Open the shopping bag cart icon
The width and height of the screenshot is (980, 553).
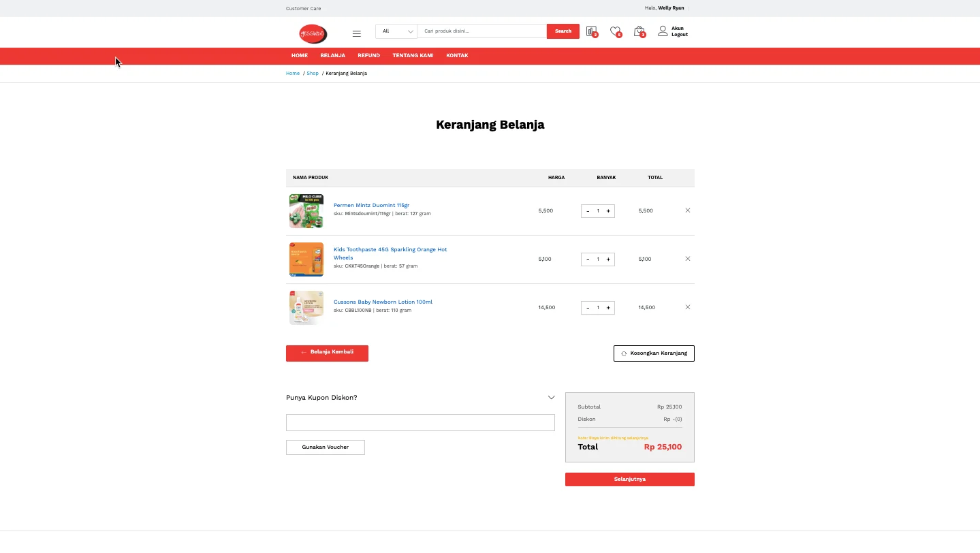point(639,31)
